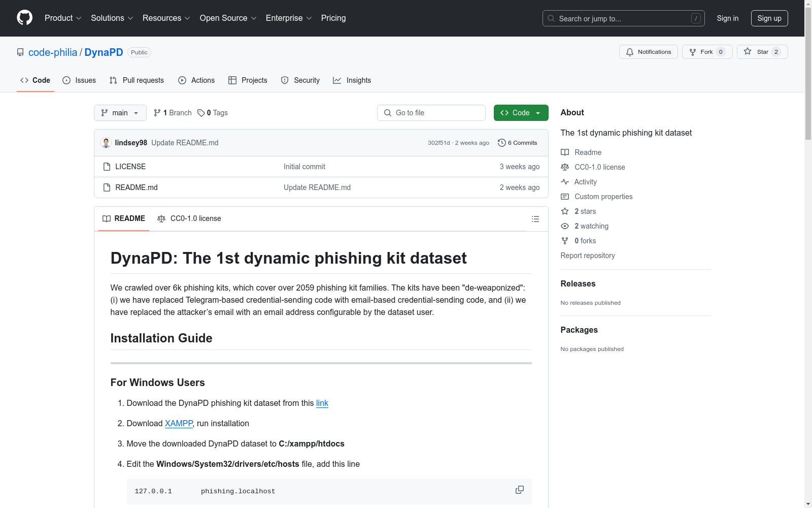Click the eye icon beside 2 watching

point(565,226)
